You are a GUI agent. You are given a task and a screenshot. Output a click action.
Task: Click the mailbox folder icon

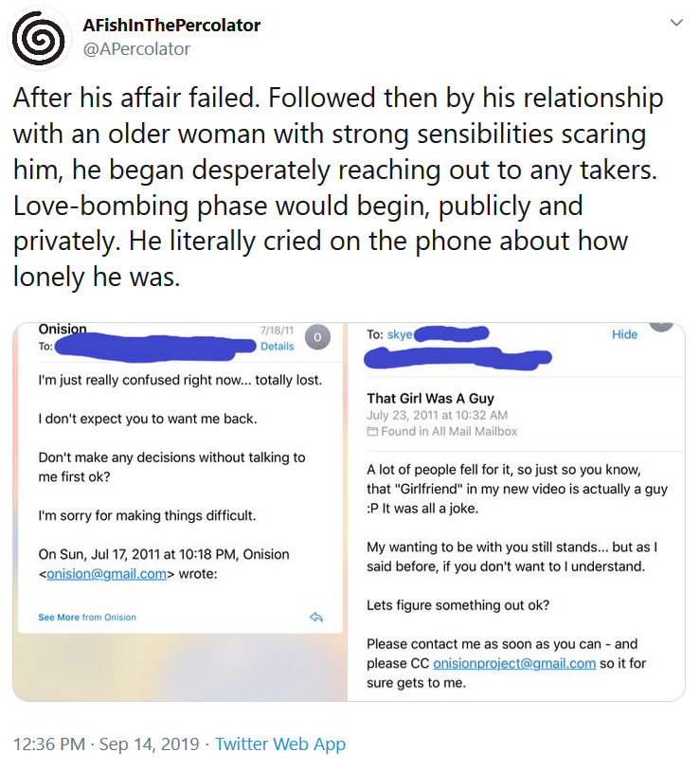[x=372, y=432]
